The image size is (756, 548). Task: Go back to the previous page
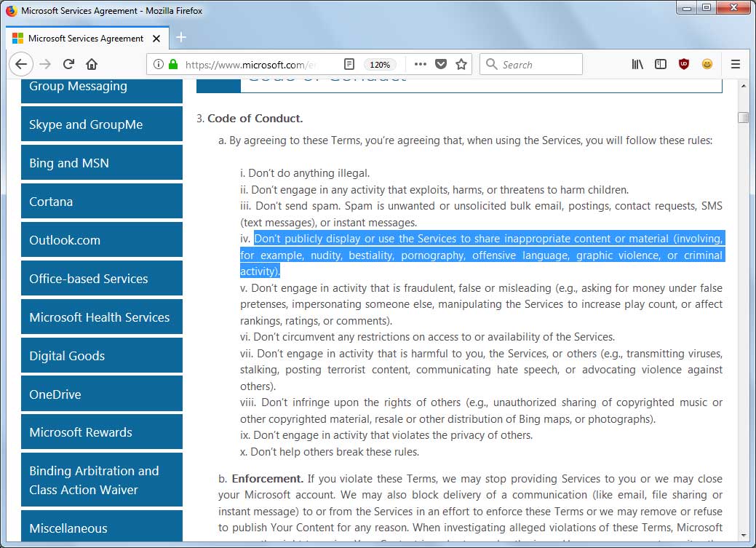[20, 64]
